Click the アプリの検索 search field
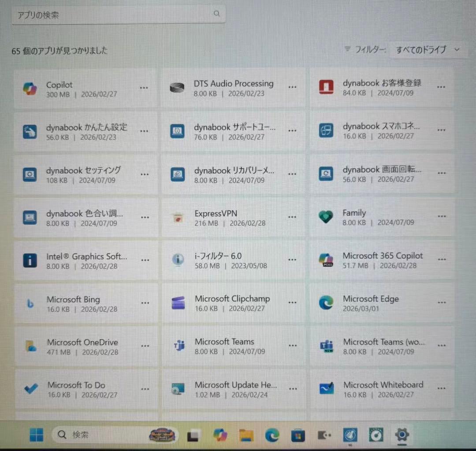This screenshot has width=476, height=451. (x=119, y=14)
